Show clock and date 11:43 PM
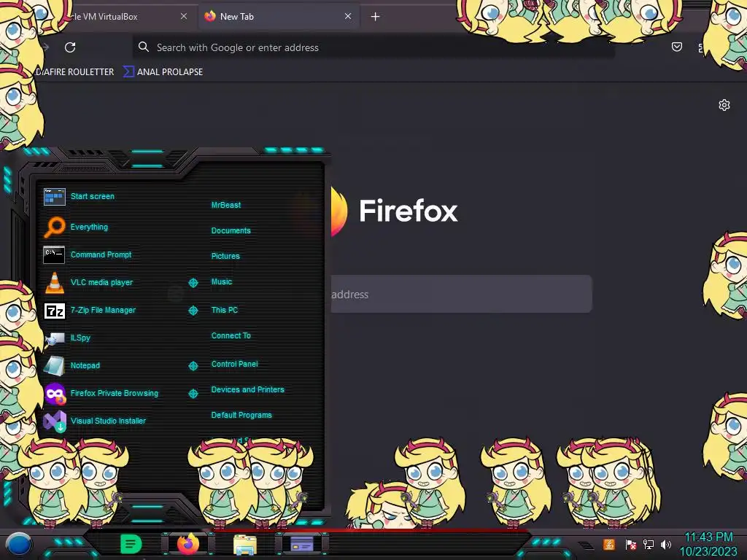This screenshot has height=560, width=747. 708,544
